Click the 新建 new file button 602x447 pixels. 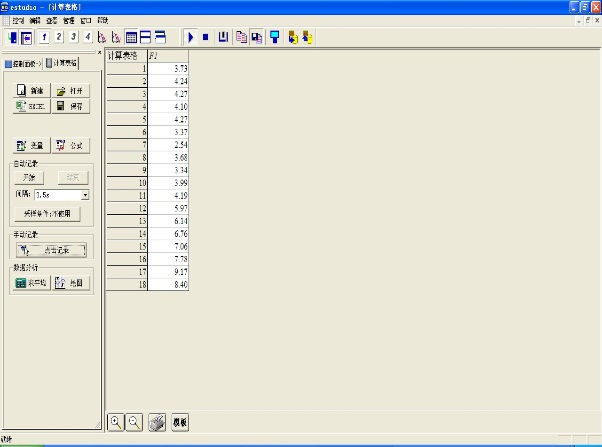click(32, 90)
